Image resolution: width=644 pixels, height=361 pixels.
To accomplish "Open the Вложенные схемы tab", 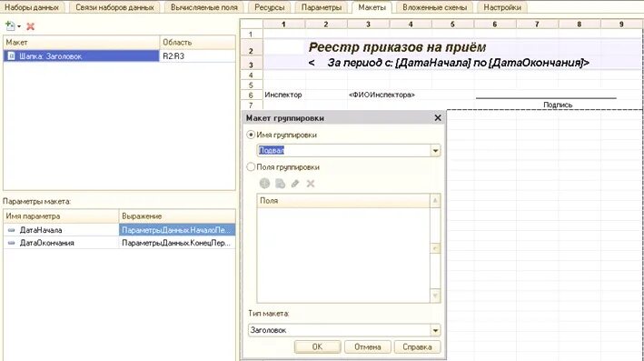I will click(434, 7).
